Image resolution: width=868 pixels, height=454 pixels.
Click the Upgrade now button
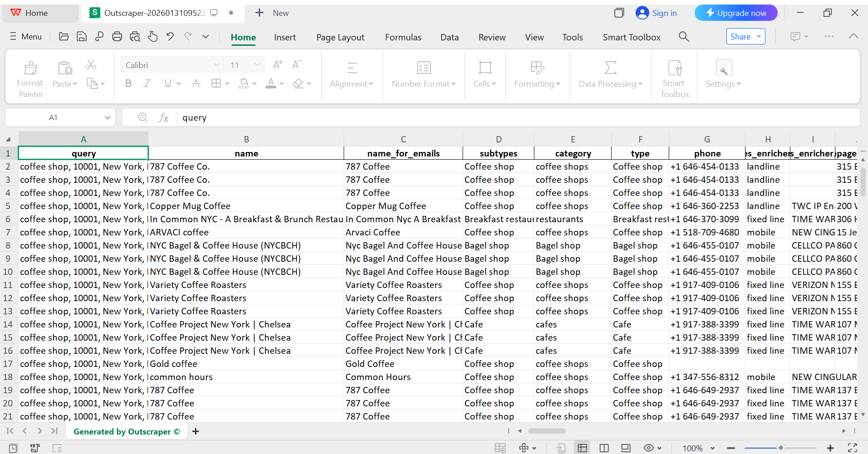coord(735,13)
